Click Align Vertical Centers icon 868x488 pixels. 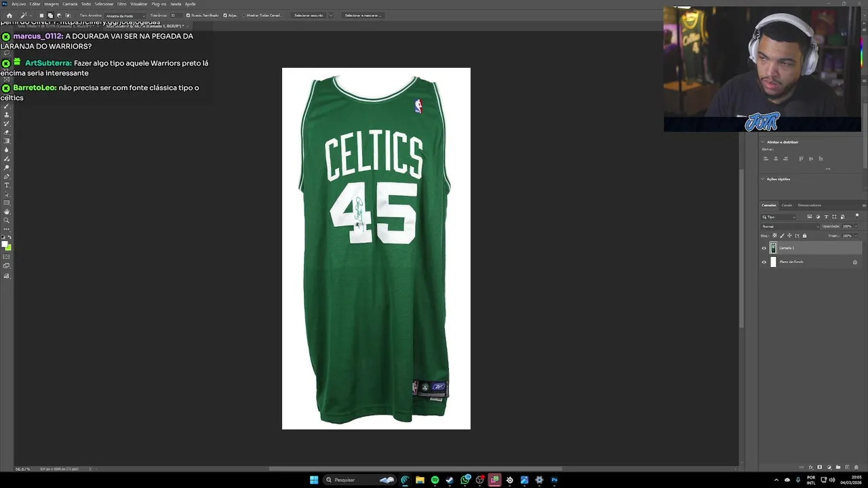point(811,159)
